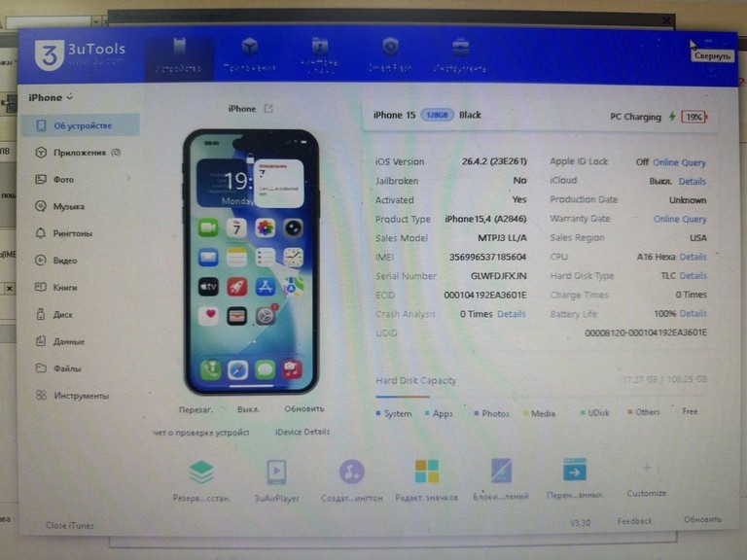Viewport: 747px width, 560px height.
Task: Launch the 3uAirPlayer tool
Action: (x=277, y=472)
